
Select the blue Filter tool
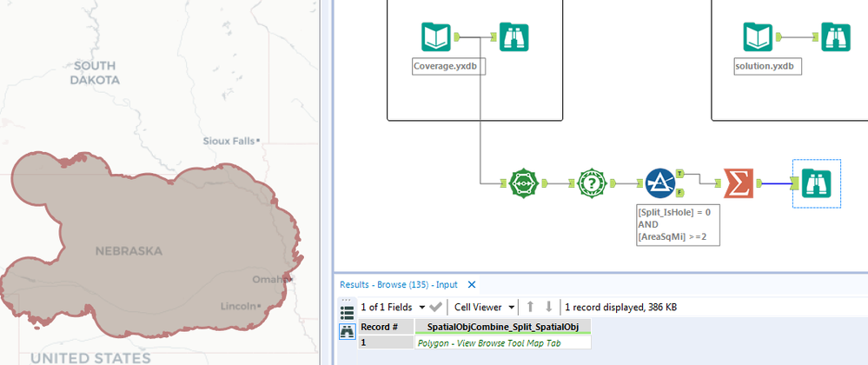pos(659,183)
